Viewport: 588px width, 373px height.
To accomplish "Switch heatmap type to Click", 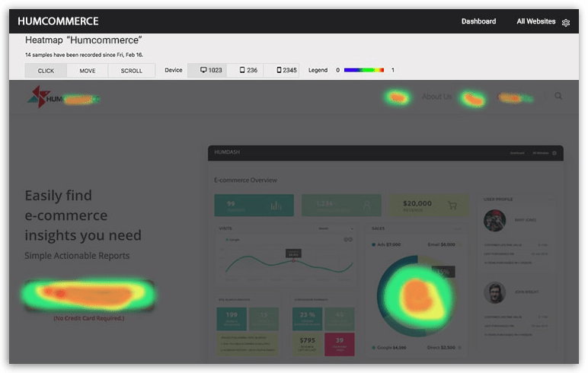I will click(46, 71).
